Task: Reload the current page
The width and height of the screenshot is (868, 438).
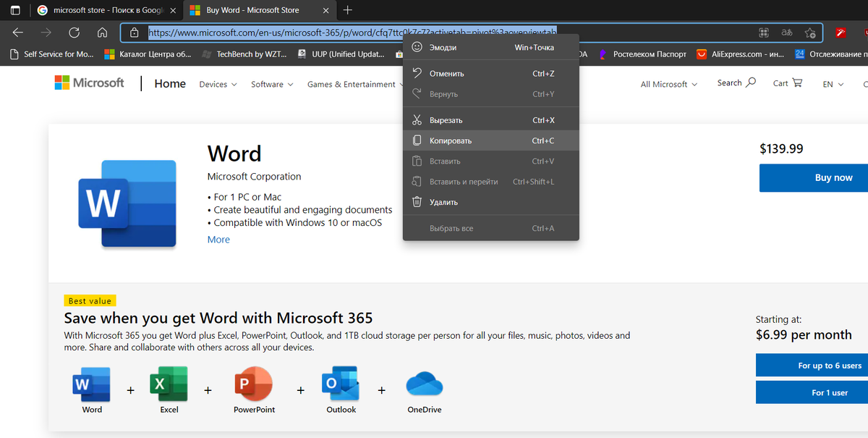Action: coord(74,33)
